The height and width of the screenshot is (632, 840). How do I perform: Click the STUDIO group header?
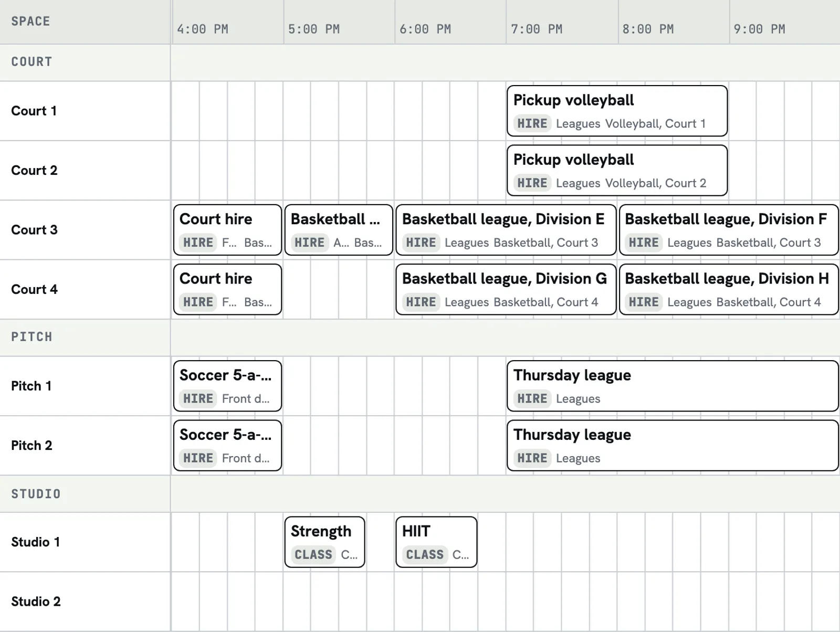[x=36, y=494]
